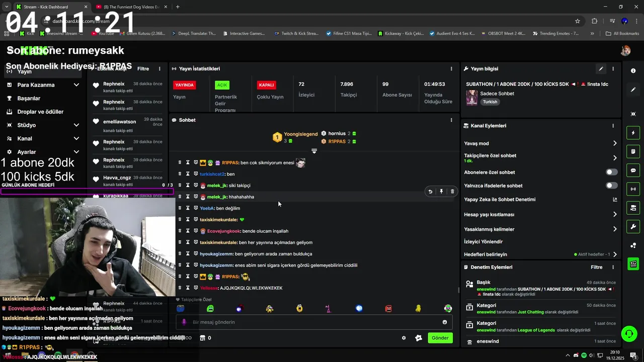The image size is (644, 362).
Task: Click the Turkish language tag
Action: [x=490, y=102]
